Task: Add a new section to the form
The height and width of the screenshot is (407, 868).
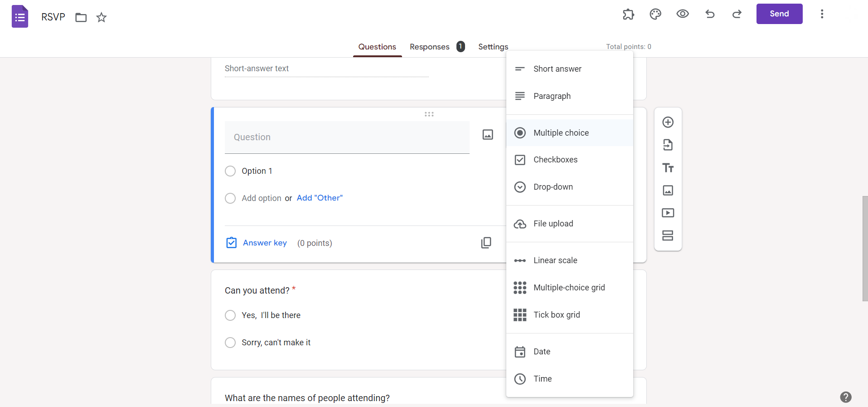Action: (668, 235)
